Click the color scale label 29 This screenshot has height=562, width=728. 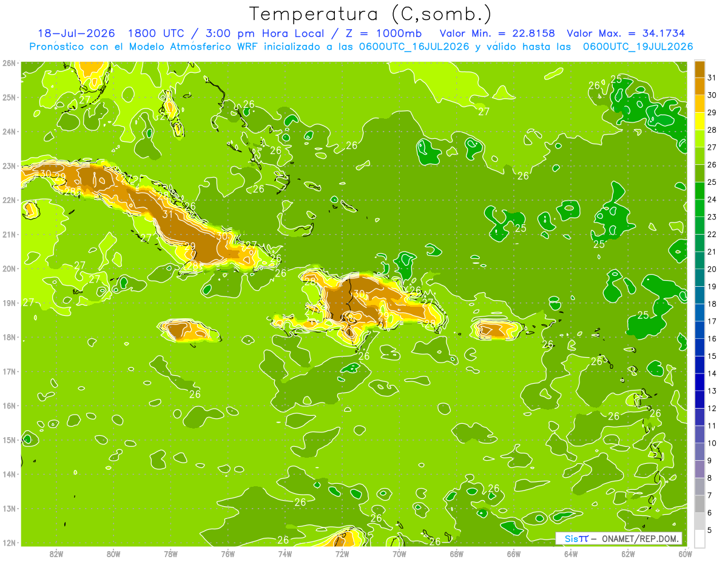pyautogui.click(x=712, y=113)
